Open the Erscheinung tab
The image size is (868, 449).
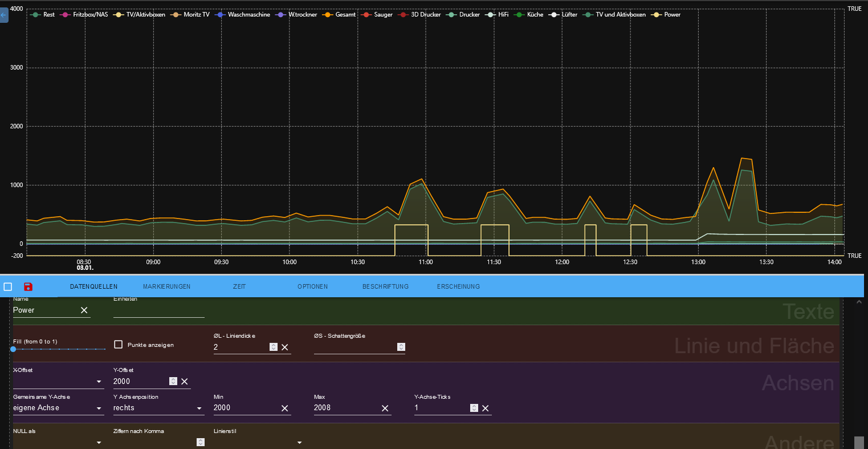(458, 286)
